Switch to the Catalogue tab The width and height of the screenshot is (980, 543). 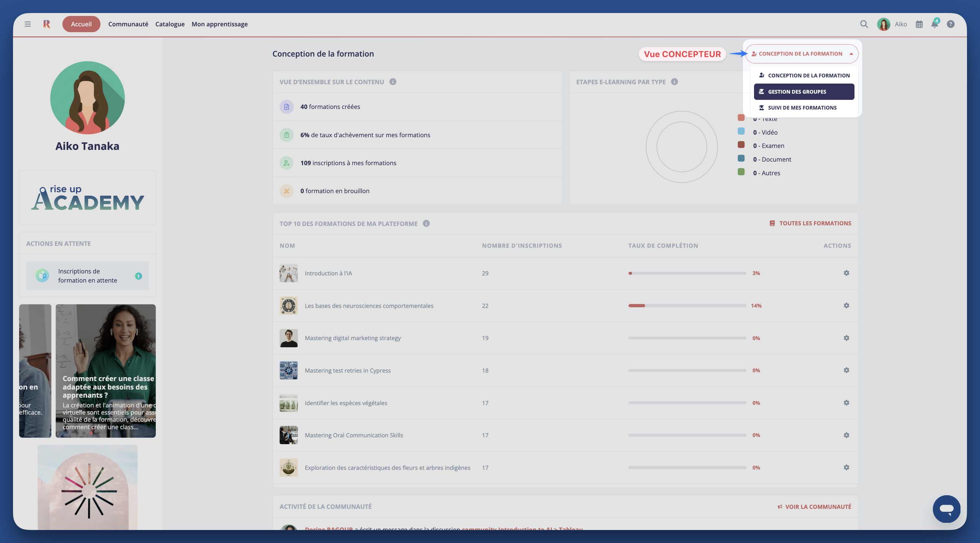tap(170, 24)
